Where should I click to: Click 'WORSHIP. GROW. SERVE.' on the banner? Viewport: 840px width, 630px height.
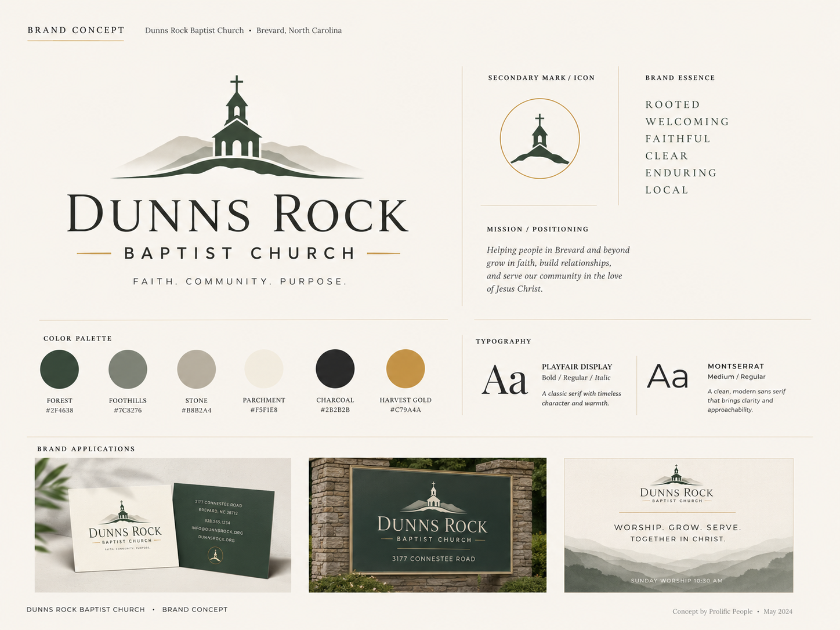[x=678, y=527]
